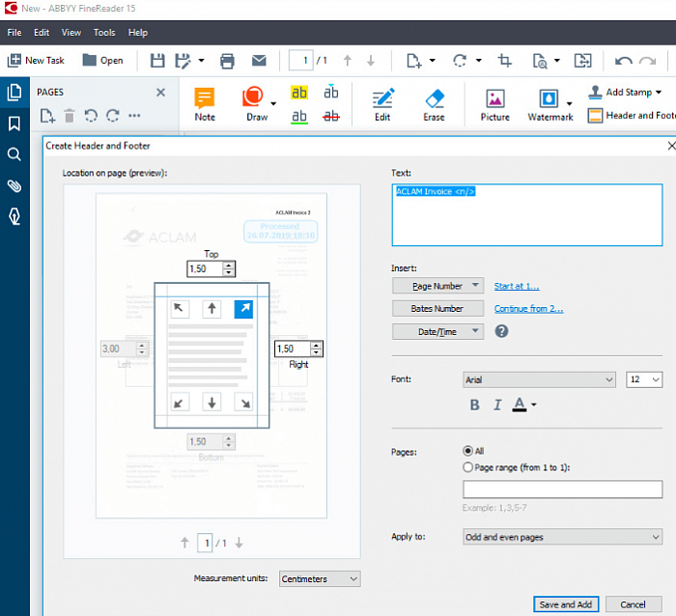Screen dimensions: 676x616
Task: Open the Bookmarks panel in sidebar
Action: pyautogui.click(x=14, y=124)
